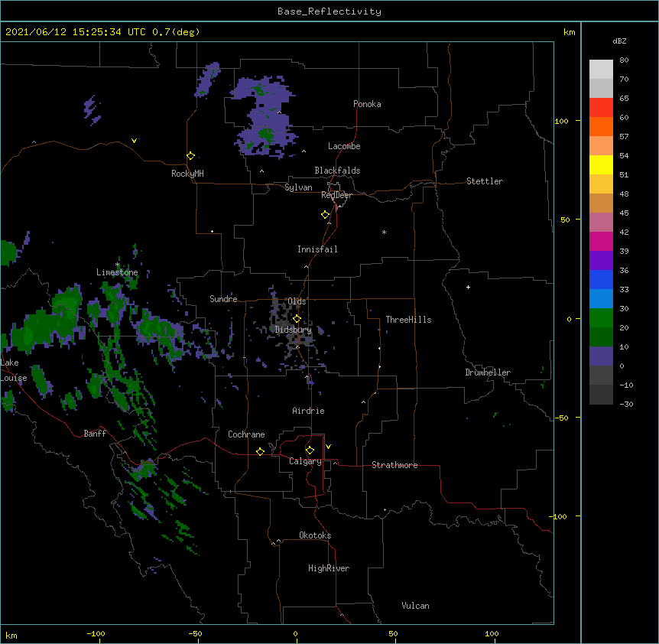Image resolution: width=659 pixels, height=644 pixels.
Task: Click the yellow diamond marker near RockyMH
Action: tap(191, 156)
